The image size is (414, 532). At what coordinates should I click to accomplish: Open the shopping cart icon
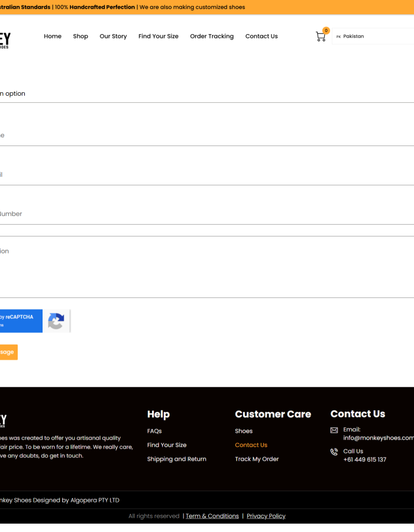pyautogui.click(x=321, y=37)
